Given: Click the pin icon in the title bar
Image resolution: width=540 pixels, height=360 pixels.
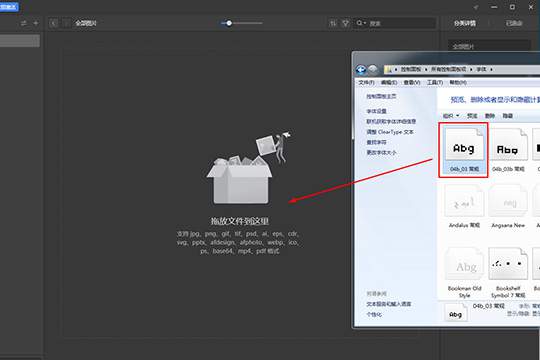Looking at the screenshot, I should (476, 7).
